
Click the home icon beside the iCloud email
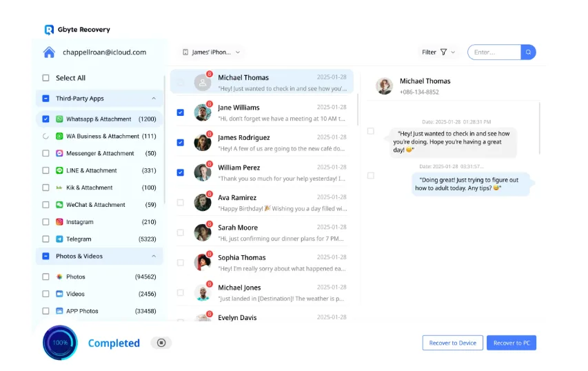tap(49, 52)
